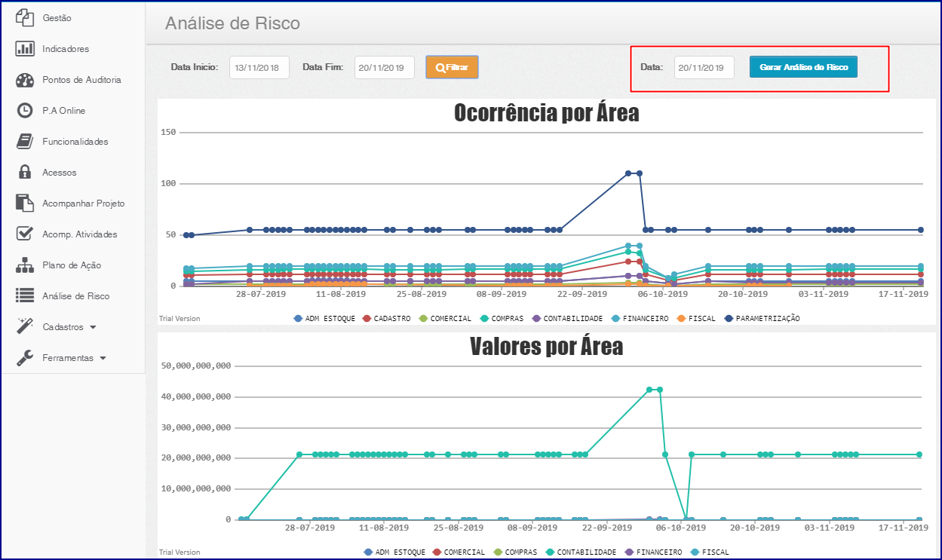This screenshot has width=942, height=560.
Task: Click the Ferramentas wrench icon
Action: point(25,358)
